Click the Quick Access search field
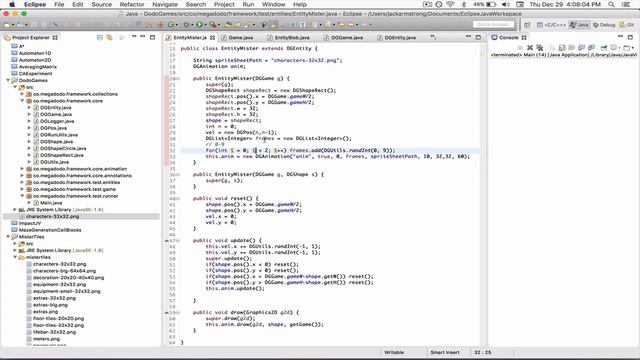This screenshot has width=640, height=360. point(493,24)
